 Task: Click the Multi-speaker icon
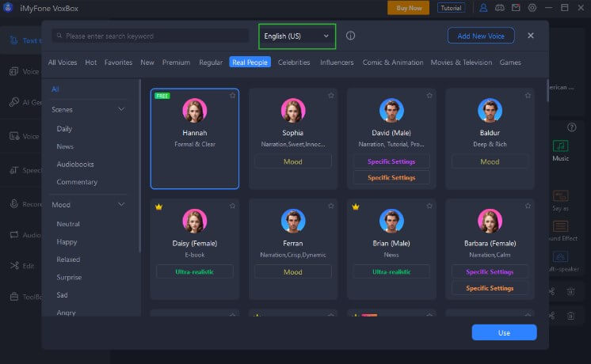point(560,257)
